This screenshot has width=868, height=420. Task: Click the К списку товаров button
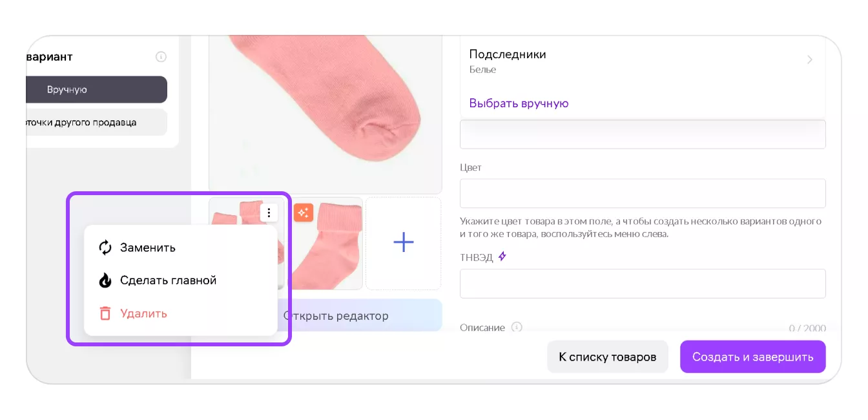point(608,357)
